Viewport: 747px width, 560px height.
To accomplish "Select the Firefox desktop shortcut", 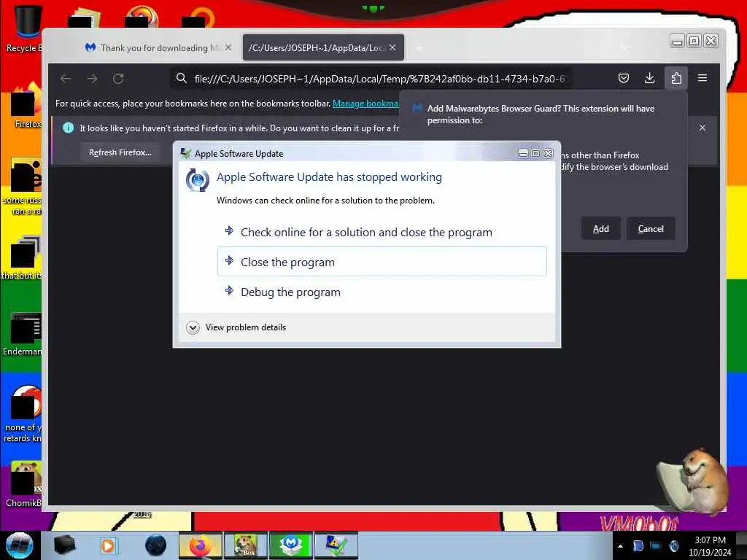I will 26,106.
